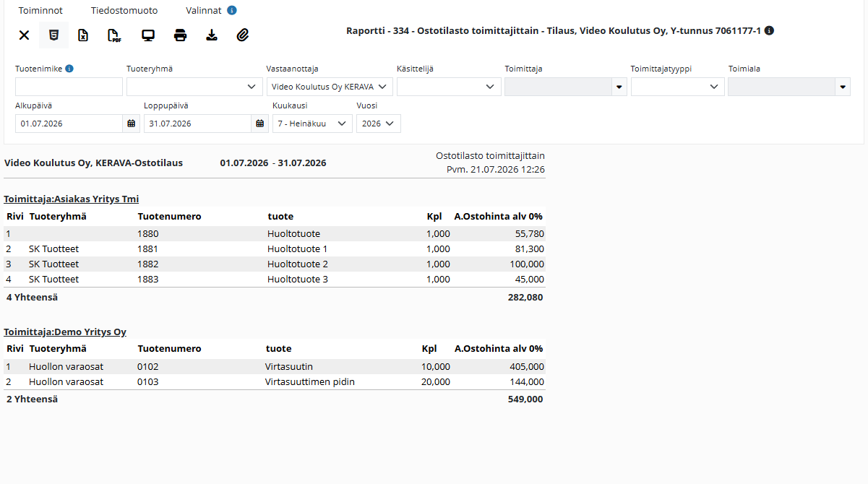Click product number 1881
The image size is (868, 484).
(x=147, y=249)
